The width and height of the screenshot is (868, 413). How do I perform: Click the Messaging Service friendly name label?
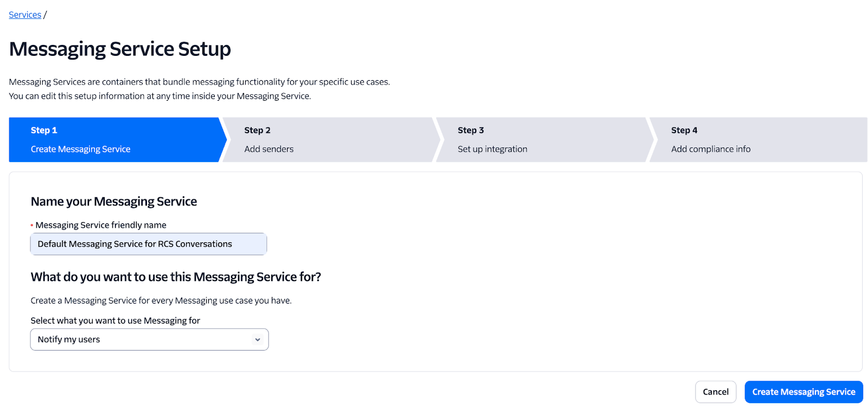pyautogui.click(x=101, y=225)
